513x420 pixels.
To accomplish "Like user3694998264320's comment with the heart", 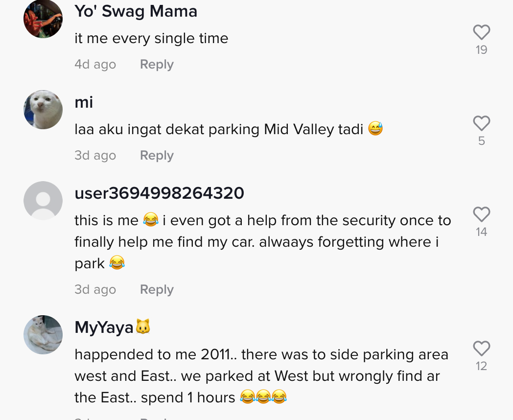I will (x=482, y=214).
